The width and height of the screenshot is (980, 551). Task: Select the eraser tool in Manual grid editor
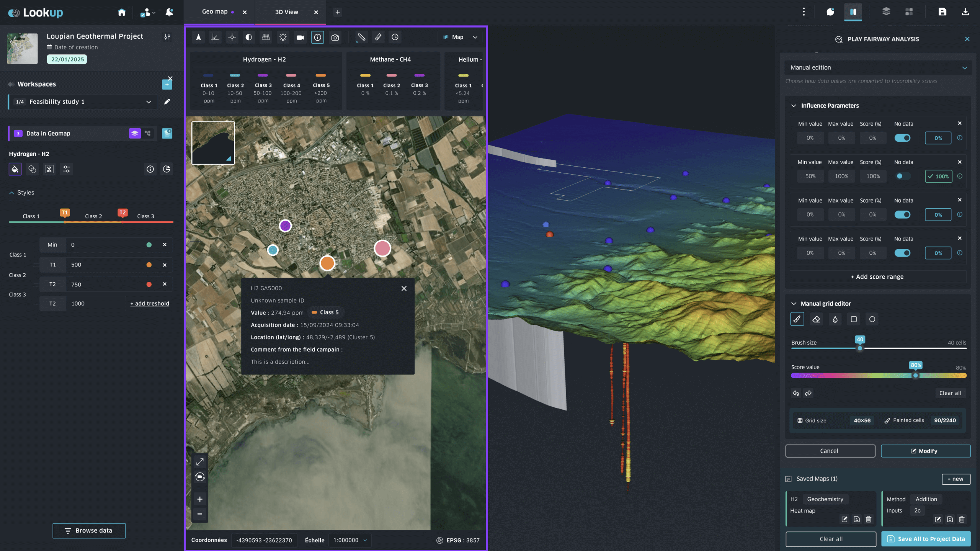816,319
